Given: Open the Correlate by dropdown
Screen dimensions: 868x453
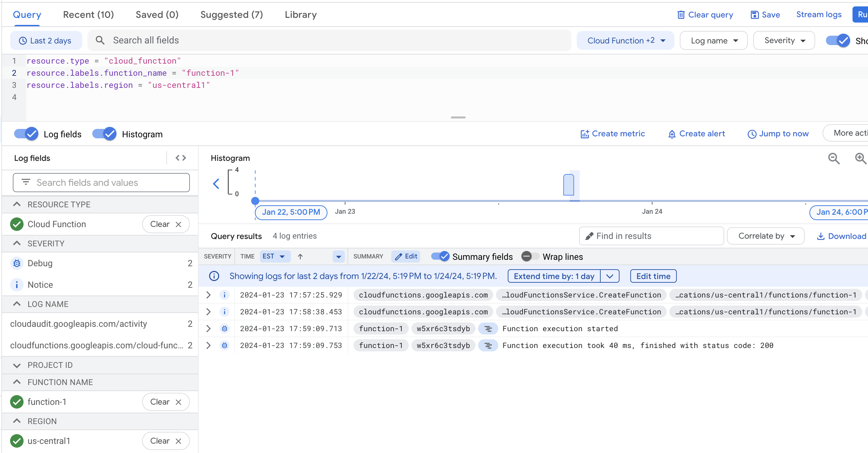Looking at the screenshot, I should click(767, 236).
